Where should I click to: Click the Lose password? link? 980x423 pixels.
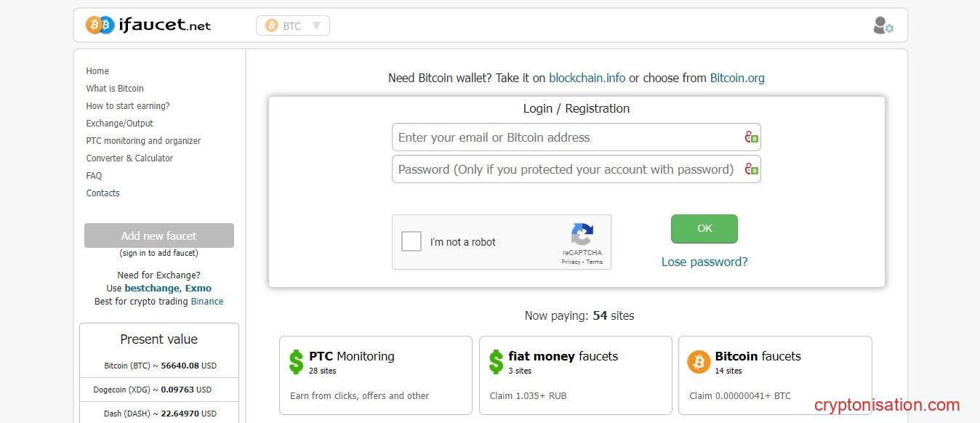704,262
